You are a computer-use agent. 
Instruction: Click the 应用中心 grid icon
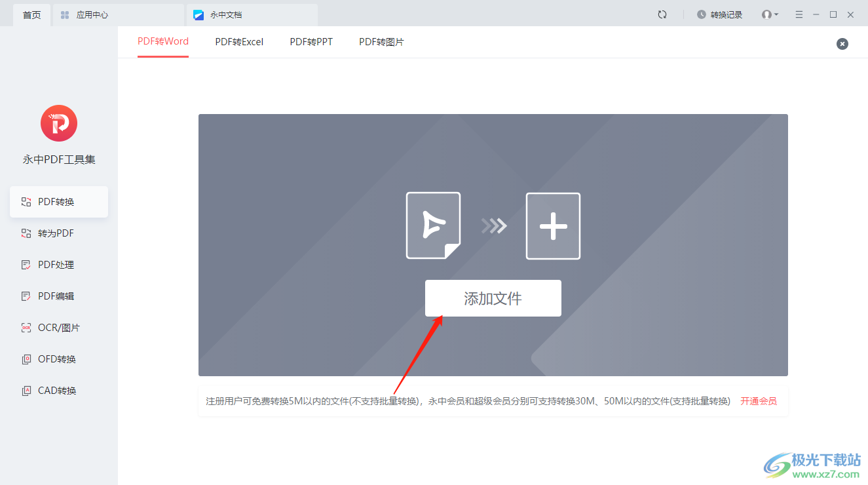(x=65, y=14)
